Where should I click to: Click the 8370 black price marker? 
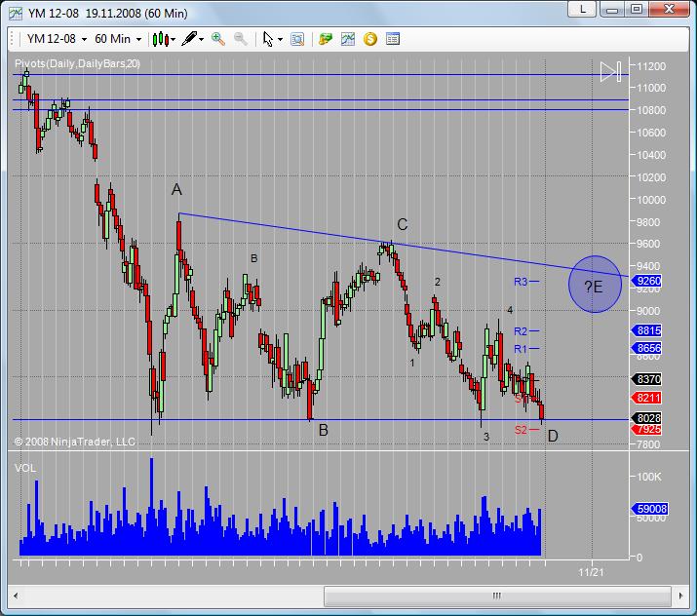point(646,379)
